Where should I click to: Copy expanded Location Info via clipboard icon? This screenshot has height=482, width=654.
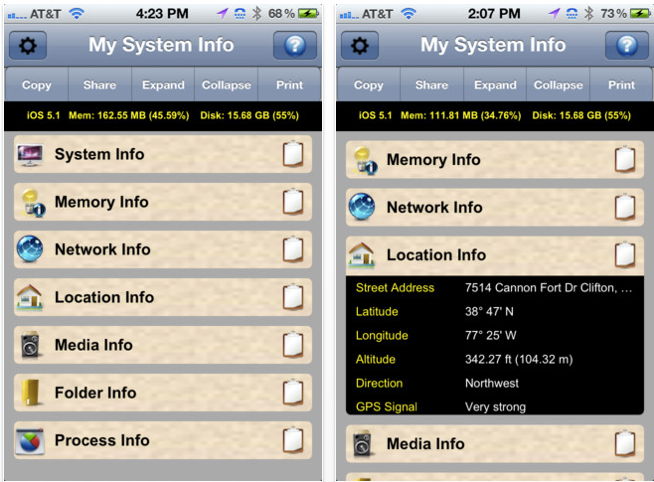[x=624, y=255]
